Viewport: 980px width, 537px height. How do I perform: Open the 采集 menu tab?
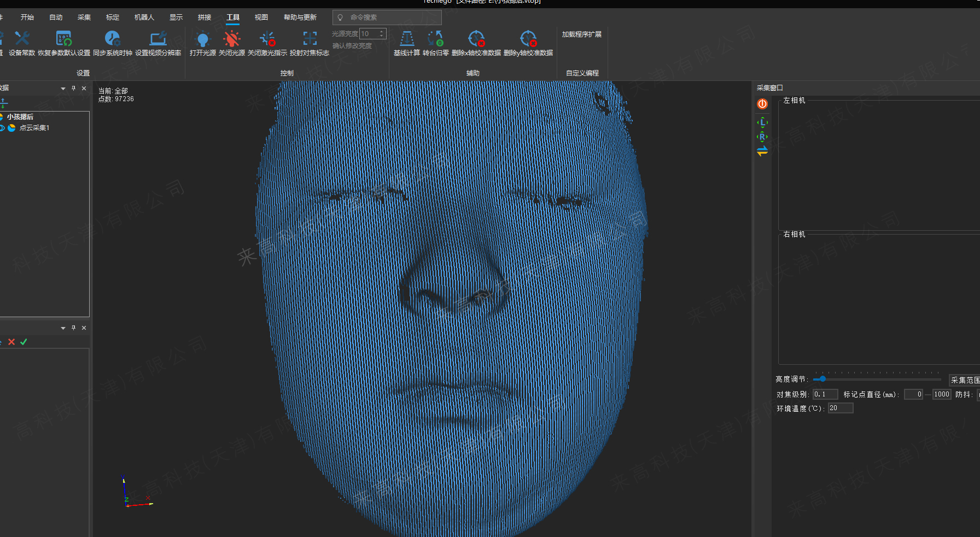[84, 17]
